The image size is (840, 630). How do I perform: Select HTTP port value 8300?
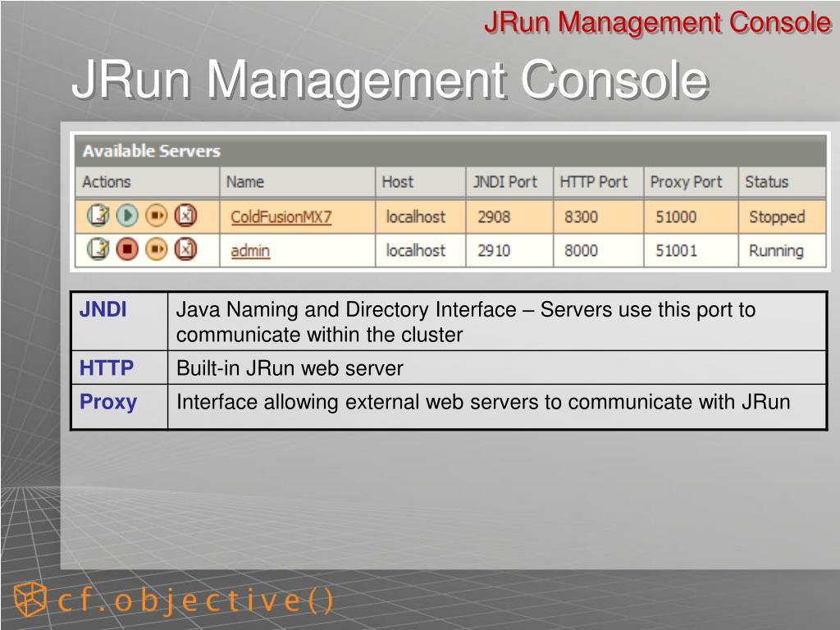(x=582, y=217)
